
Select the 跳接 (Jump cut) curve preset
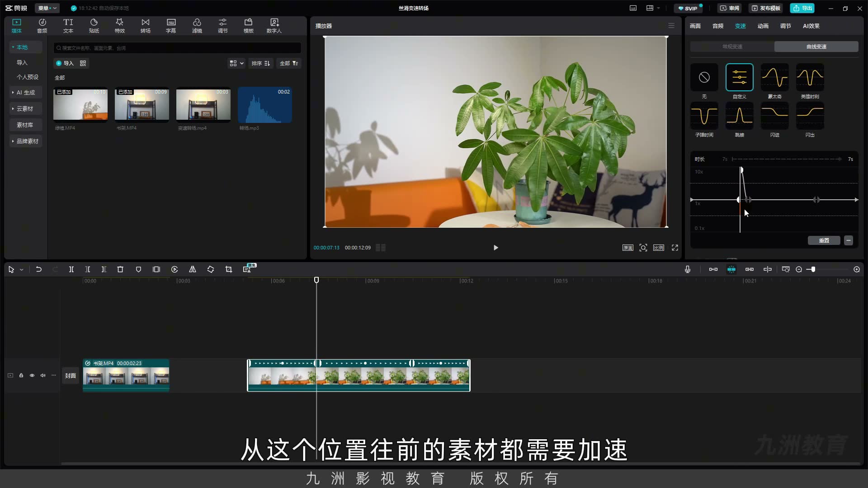coord(740,120)
